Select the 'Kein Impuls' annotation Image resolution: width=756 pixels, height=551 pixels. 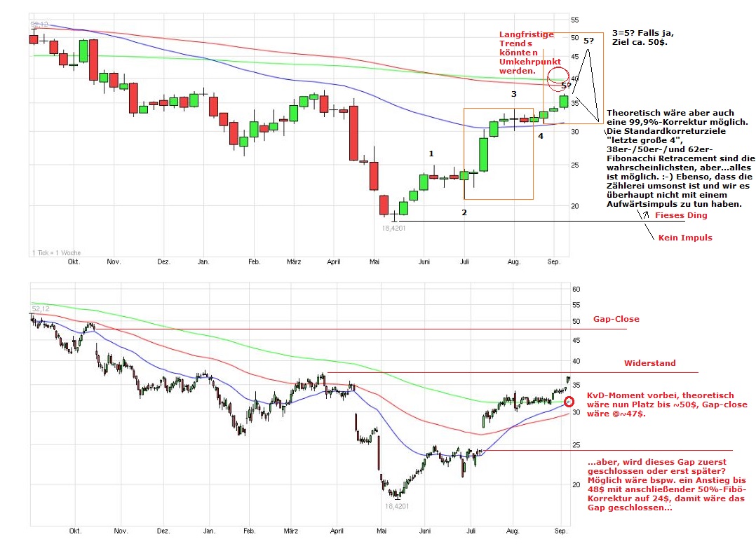[684, 238]
